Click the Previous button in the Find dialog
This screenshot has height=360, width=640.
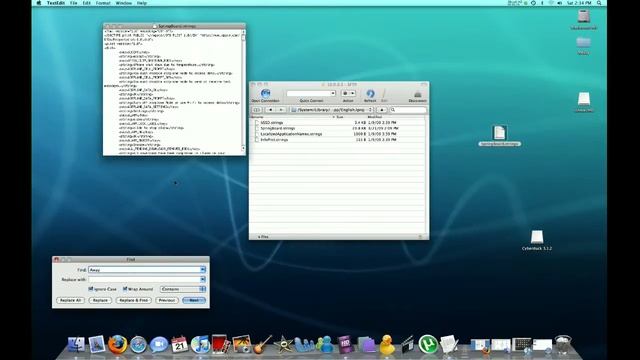(167, 300)
